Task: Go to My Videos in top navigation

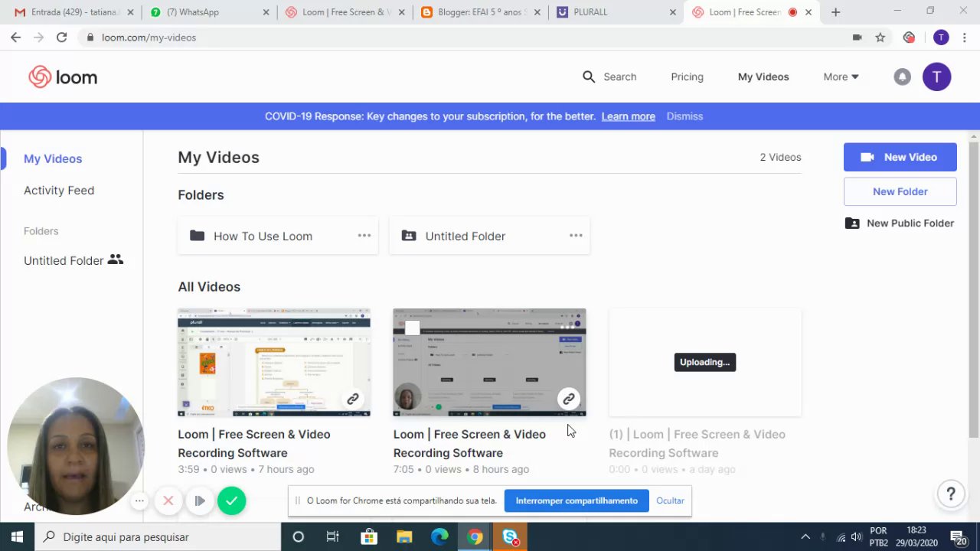Action: click(x=763, y=77)
